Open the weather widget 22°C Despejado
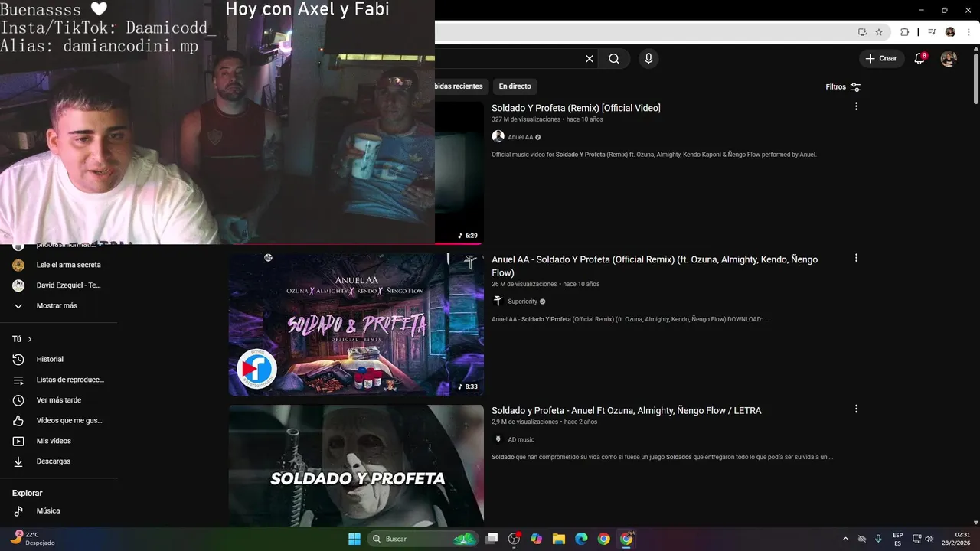980x551 pixels. [32, 539]
